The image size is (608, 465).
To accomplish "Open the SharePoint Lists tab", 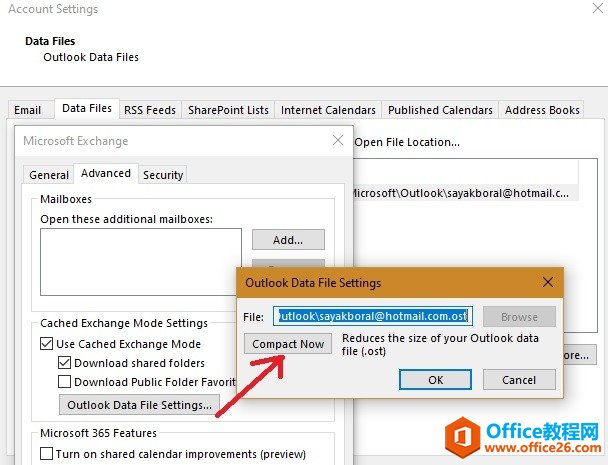I will 228,110.
